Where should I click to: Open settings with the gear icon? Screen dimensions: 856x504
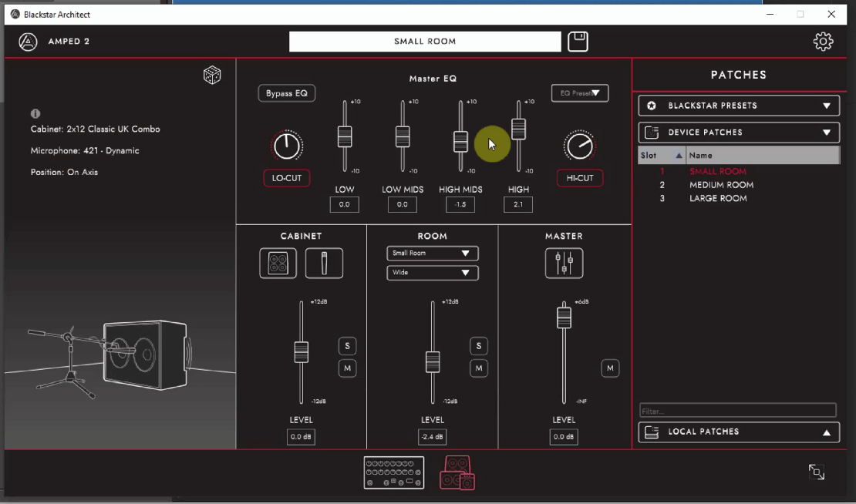823,42
